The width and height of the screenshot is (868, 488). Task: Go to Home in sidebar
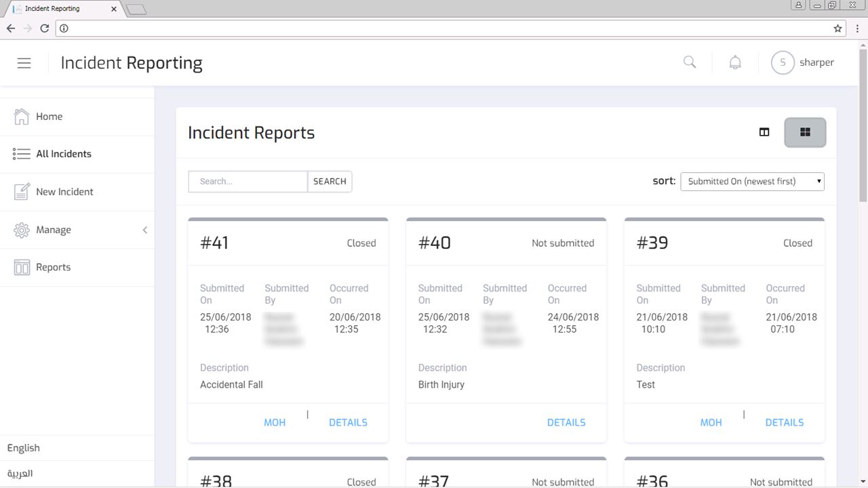point(77,117)
